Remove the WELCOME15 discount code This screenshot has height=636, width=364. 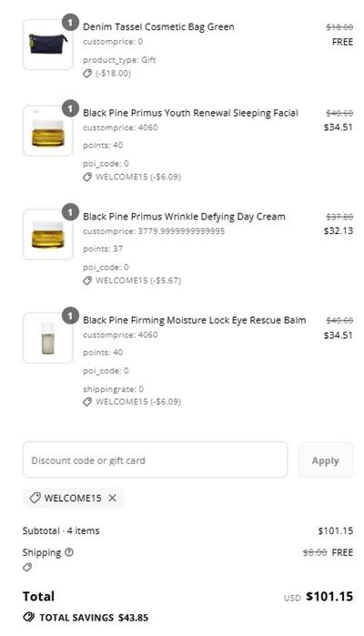pyautogui.click(x=113, y=498)
